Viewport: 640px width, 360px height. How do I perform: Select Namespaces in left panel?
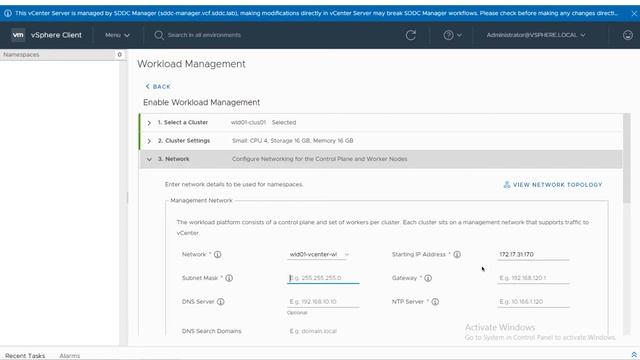21,54
